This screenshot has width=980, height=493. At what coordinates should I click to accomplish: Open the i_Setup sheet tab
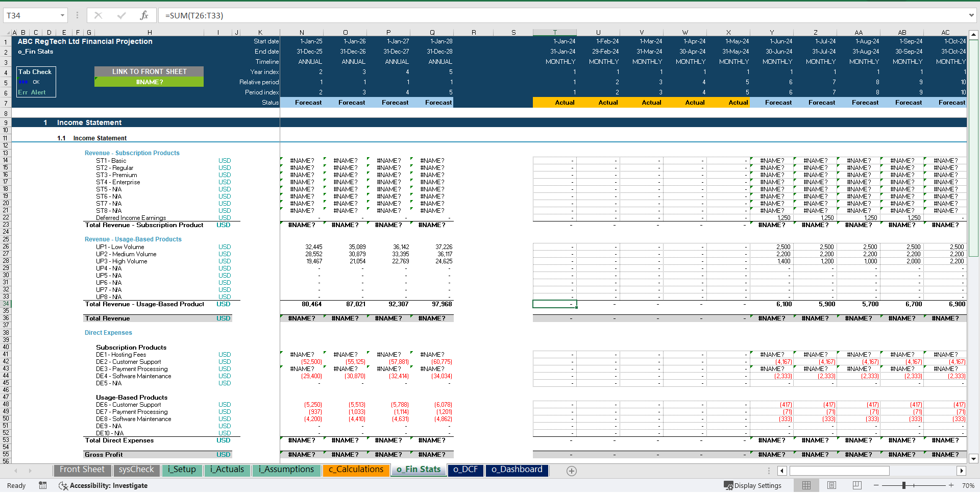tap(182, 470)
